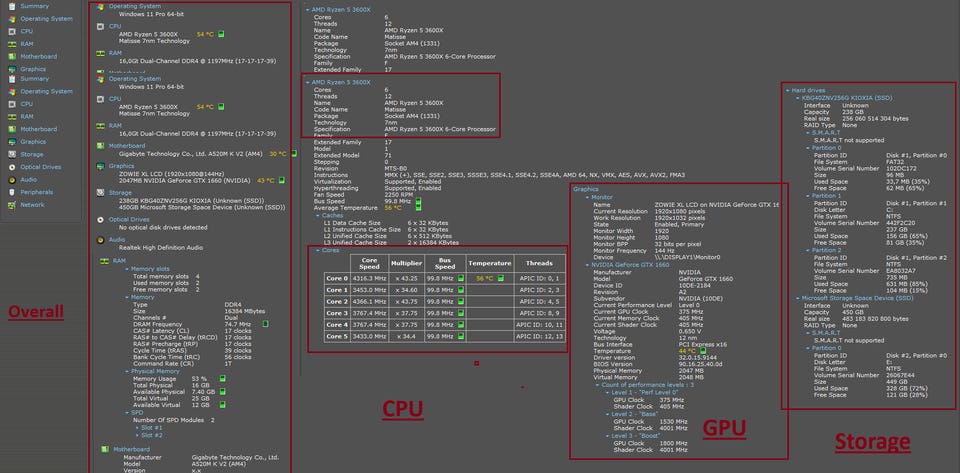The width and height of the screenshot is (960, 473).
Task: Collapse the Hard drives section
Action: [x=788, y=91]
